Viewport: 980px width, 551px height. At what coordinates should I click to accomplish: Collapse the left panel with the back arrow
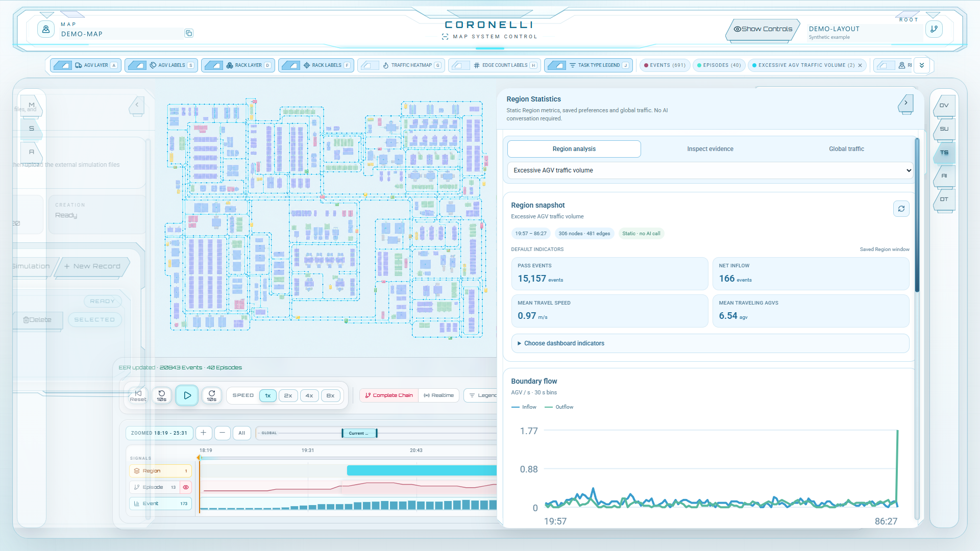point(137,105)
